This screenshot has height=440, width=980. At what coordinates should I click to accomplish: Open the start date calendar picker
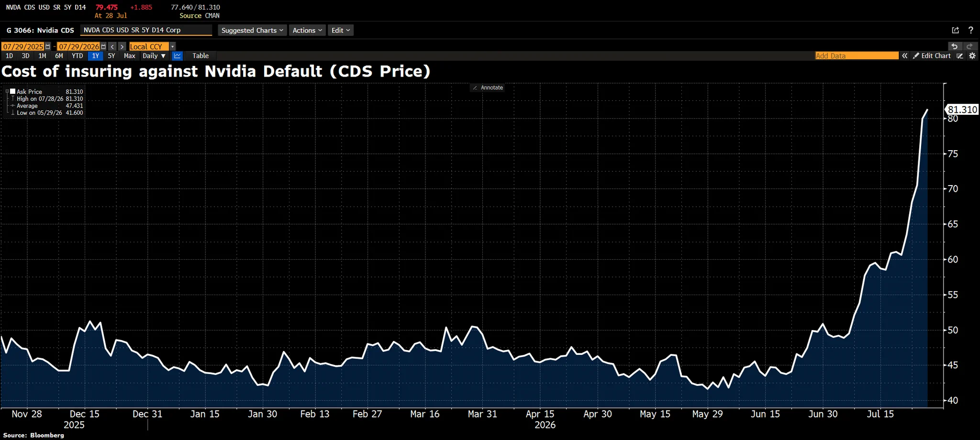click(48, 46)
